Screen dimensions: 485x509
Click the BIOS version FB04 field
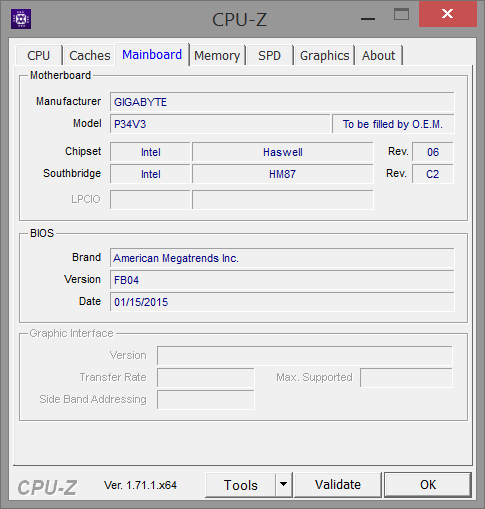pos(282,280)
